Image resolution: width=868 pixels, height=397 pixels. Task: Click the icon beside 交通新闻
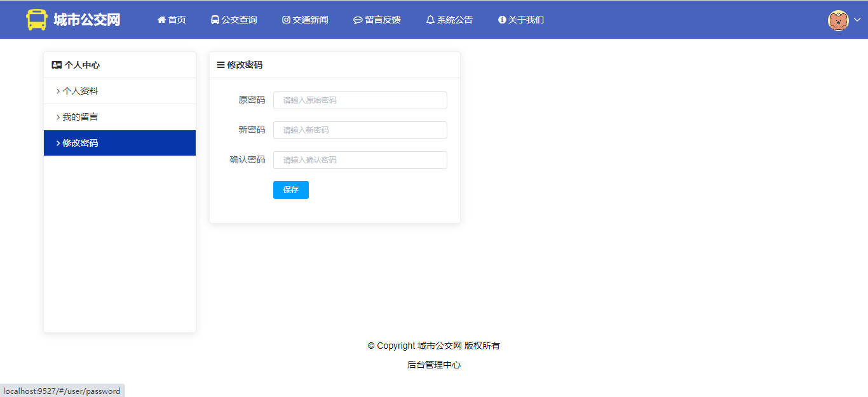point(286,20)
